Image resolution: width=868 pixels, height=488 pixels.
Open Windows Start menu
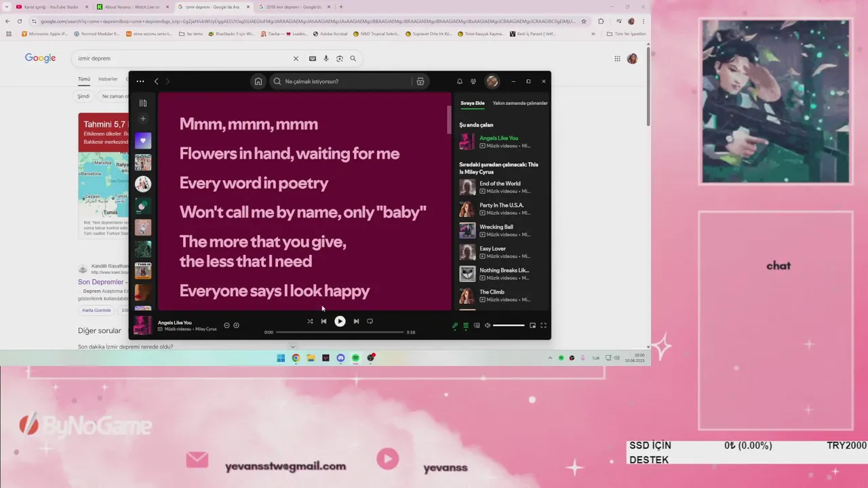pyautogui.click(x=281, y=358)
